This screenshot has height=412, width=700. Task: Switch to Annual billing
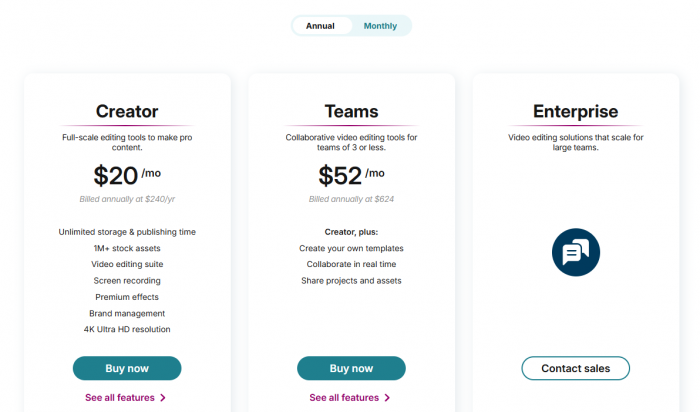point(321,26)
